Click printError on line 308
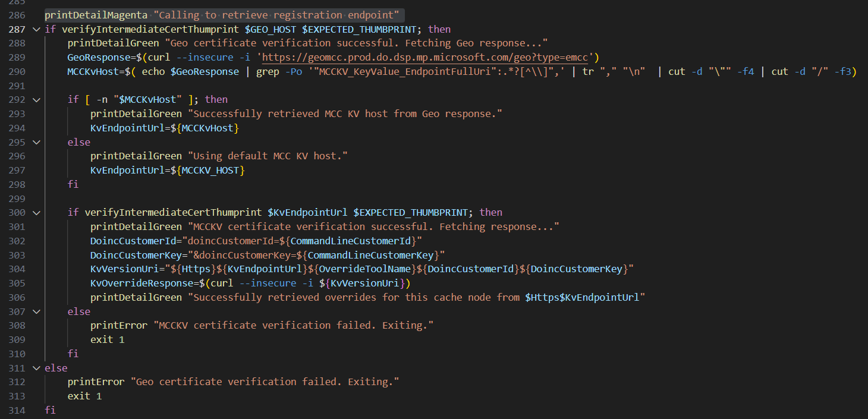The image size is (868, 419). tap(119, 326)
